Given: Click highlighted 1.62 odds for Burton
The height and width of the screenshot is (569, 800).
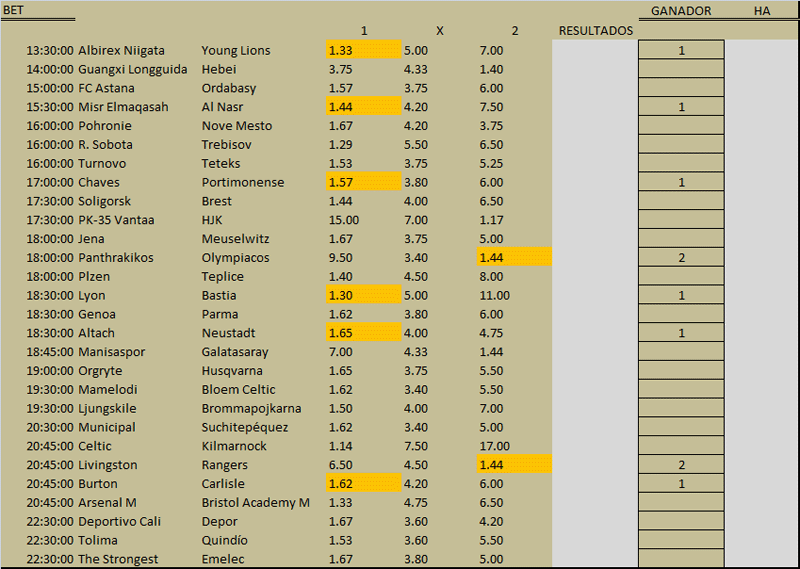Looking at the screenshot, I should point(364,483).
